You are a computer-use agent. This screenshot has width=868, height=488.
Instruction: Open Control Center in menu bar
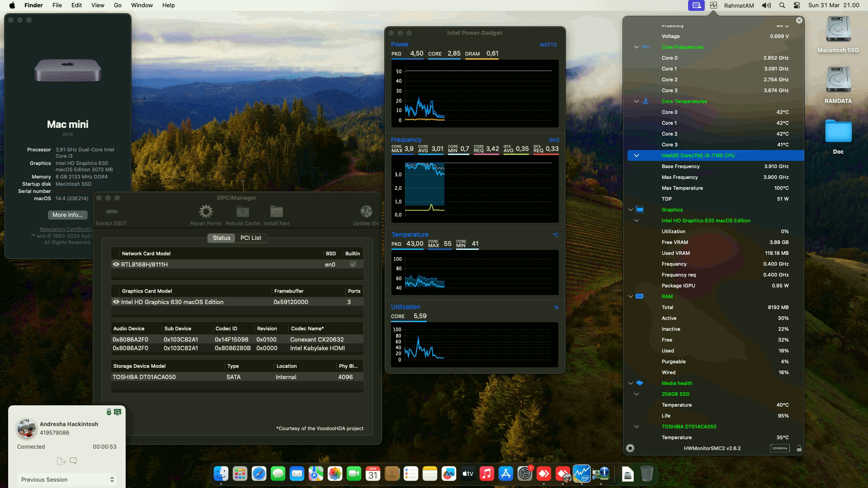coord(797,5)
